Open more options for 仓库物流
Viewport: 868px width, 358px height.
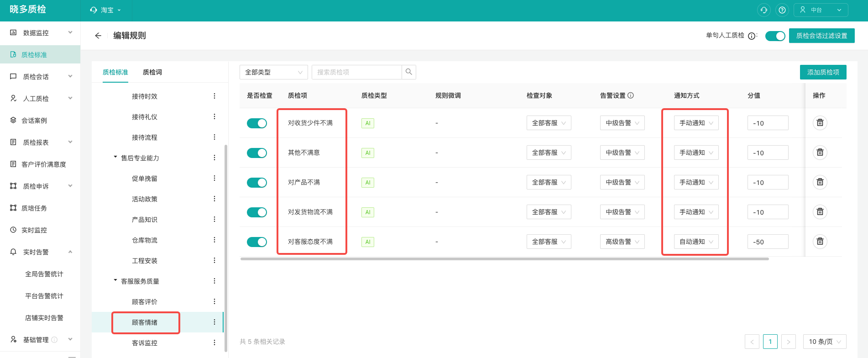[x=214, y=240]
